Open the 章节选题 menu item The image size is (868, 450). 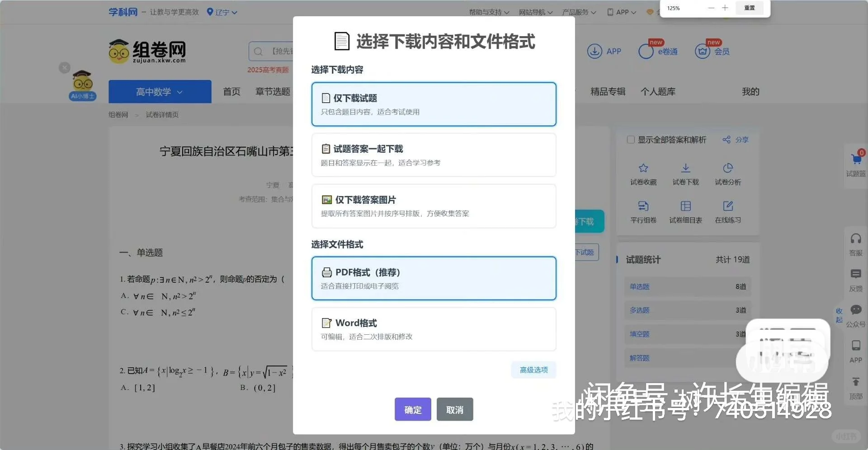click(x=272, y=91)
